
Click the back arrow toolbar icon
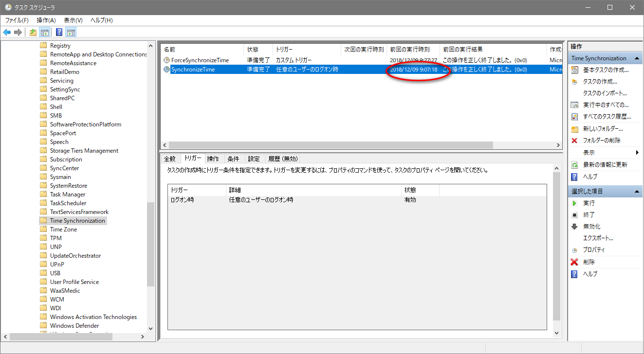pyautogui.click(x=7, y=33)
